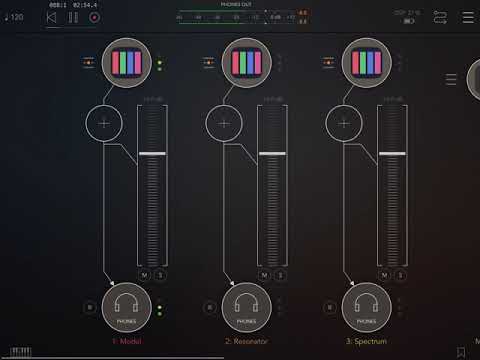Click the DSP load and battery indicator
Image resolution: width=480 pixels, height=360 pixels.
click(x=407, y=17)
